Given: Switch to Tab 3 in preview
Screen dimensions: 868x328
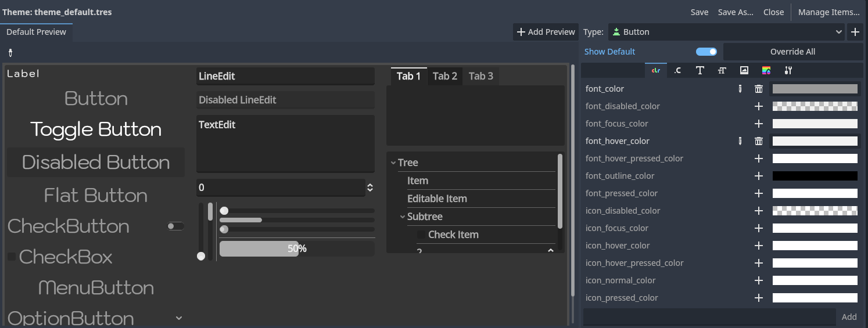Looking at the screenshot, I should pyautogui.click(x=481, y=76).
